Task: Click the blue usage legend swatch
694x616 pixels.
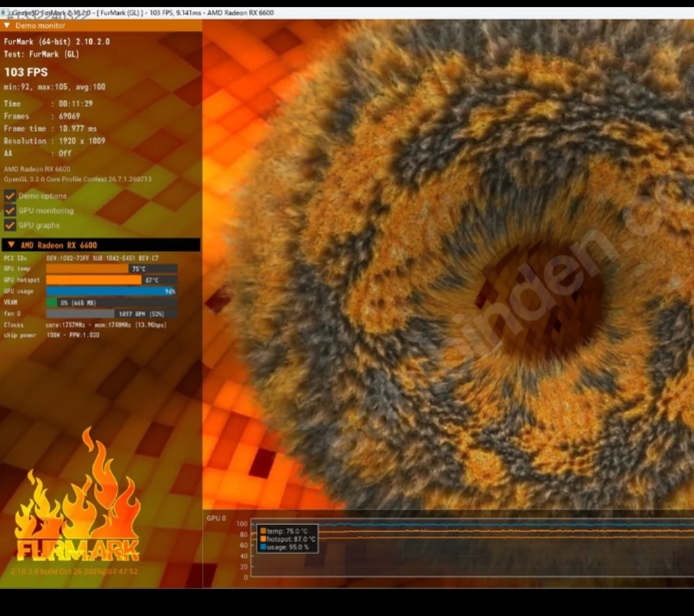Action: click(263, 547)
